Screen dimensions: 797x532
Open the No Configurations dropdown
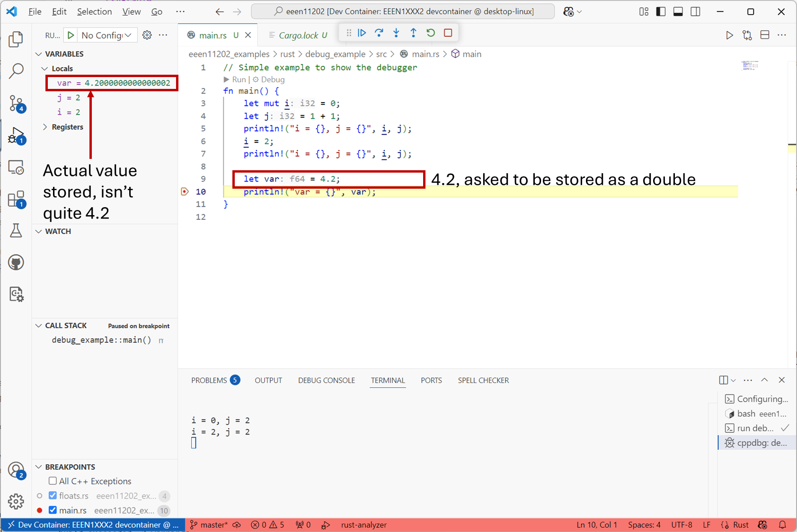point(106,35)
